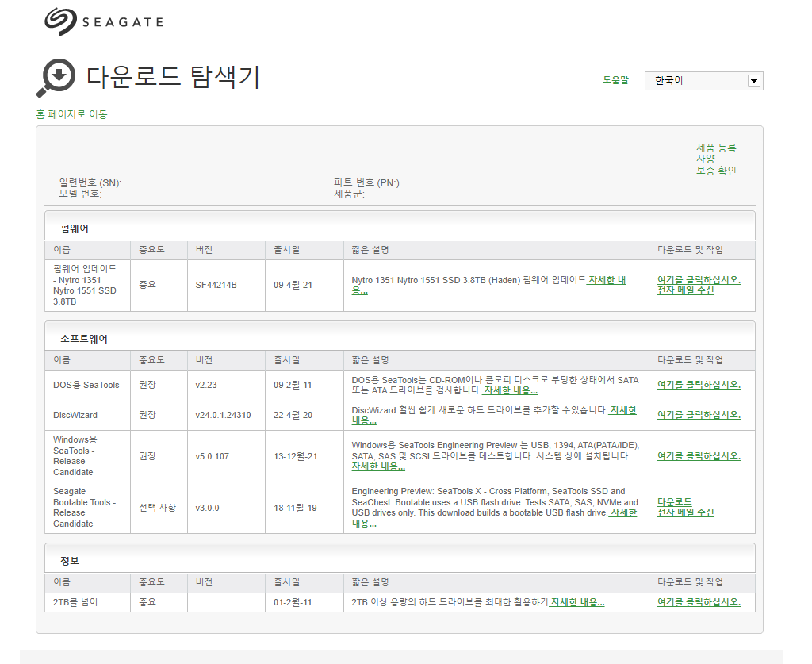Download DOS용 SeaTools via 여기를 클릭하십시오

[699, 385]
